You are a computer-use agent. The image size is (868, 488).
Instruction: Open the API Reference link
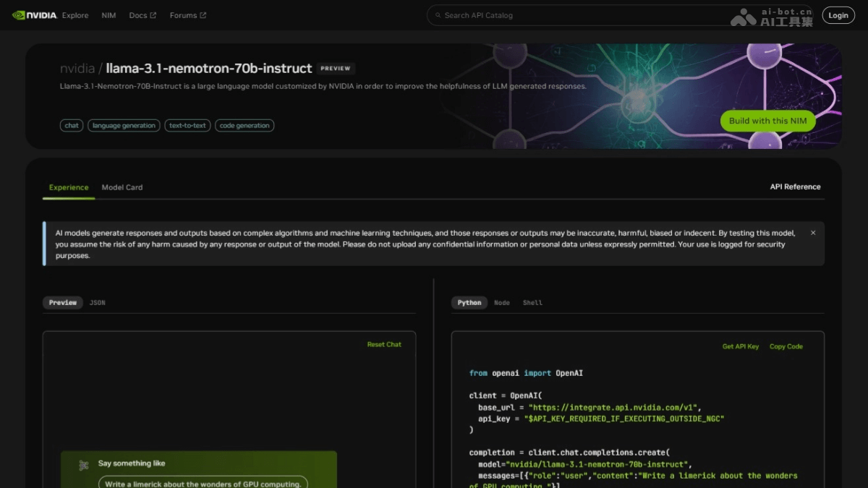click(795, 187)
